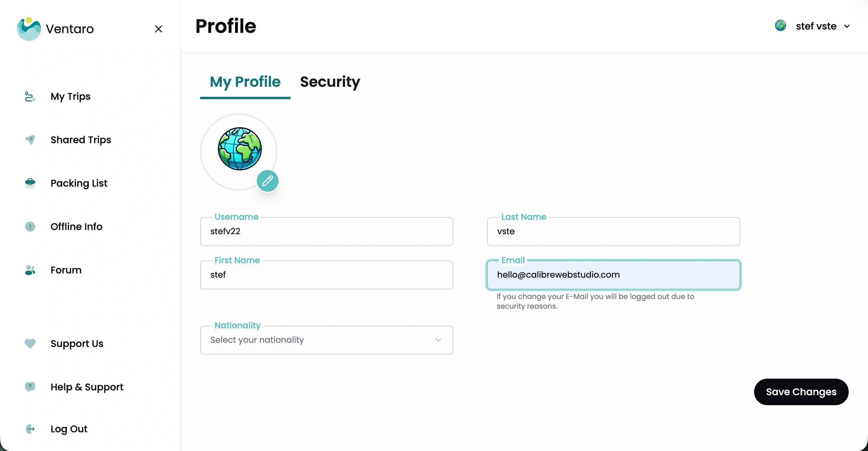The image size is (868, 451).
Task: Click the Forum people icon
Action: (30, 270)
